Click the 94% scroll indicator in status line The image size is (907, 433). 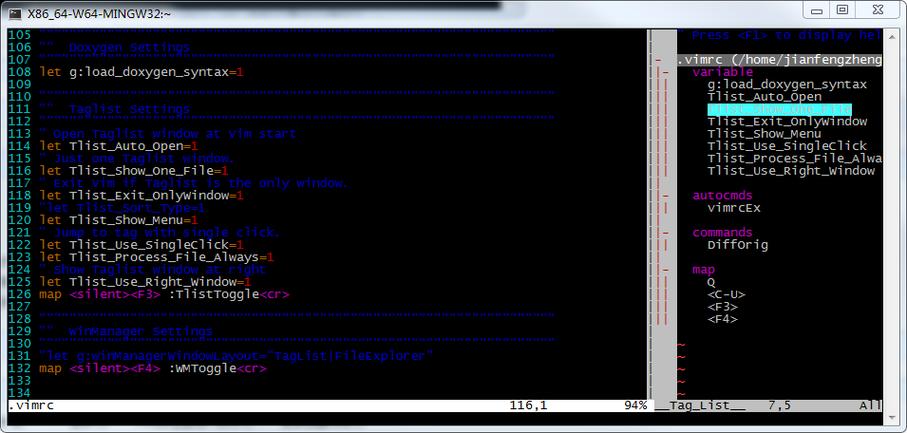(635, 405)
